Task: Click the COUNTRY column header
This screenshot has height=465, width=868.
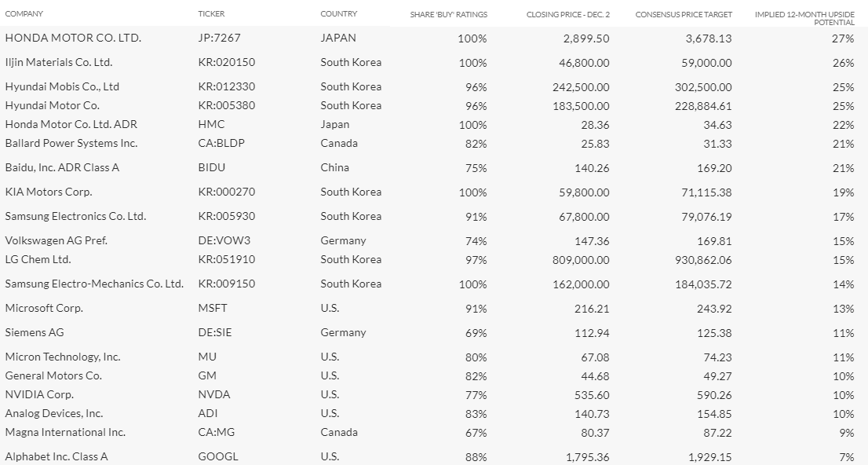Action: pyautogui.click(x=339, y=13)
